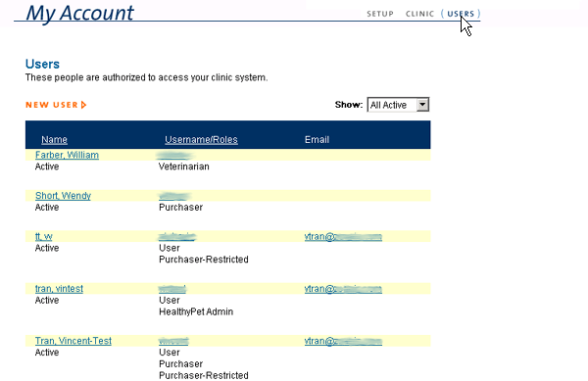Switch to the CLINIC tab
This screenshot has height=381, width=588.
tap(419, 14)
